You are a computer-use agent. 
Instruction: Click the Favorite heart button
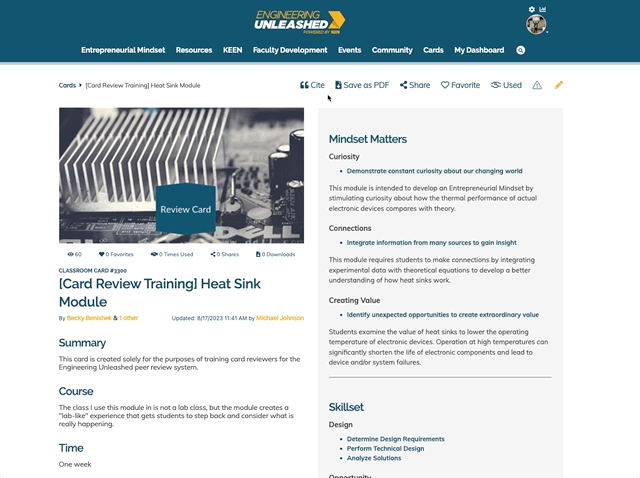(x=460, y=85)
